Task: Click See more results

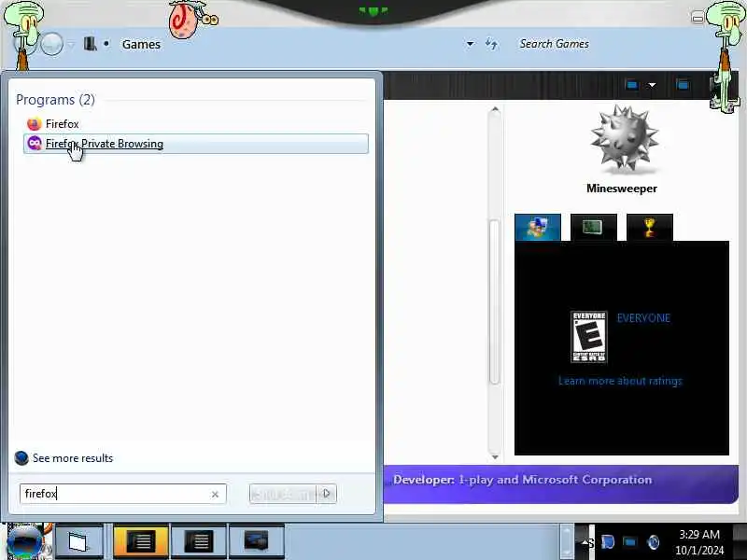Action: coord(73,458)
